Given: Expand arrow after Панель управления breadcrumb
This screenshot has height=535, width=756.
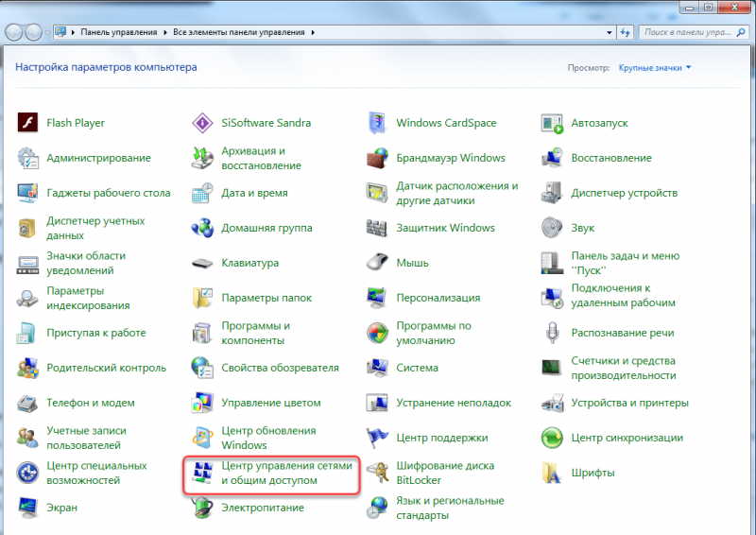Looking at the screenshot, I should click(164, 32).
